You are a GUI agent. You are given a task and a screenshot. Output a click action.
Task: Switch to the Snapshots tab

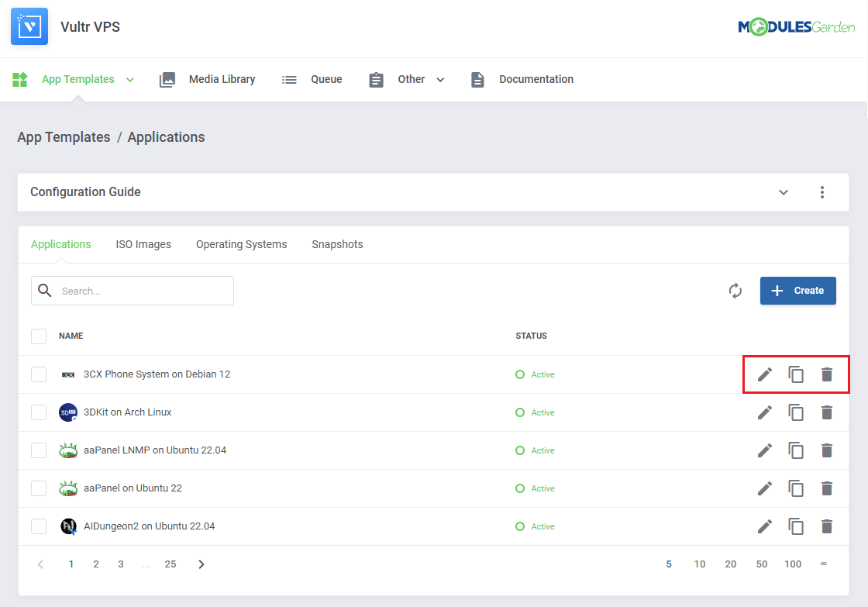tap(337, 244)
